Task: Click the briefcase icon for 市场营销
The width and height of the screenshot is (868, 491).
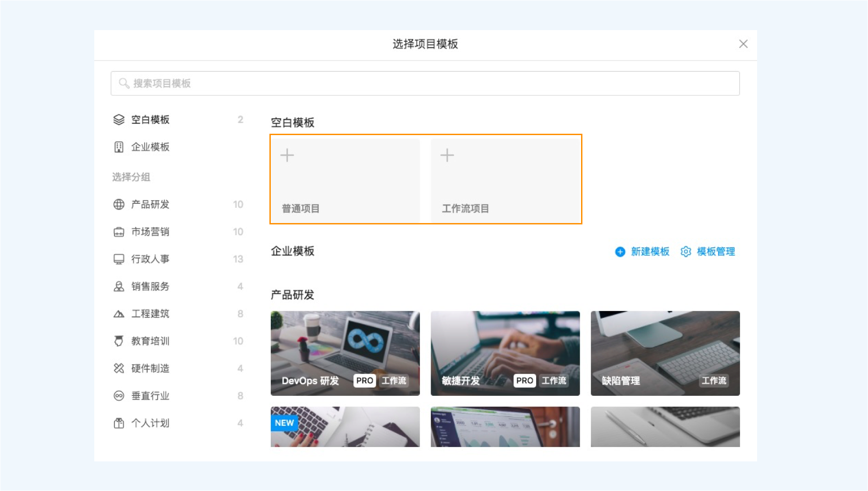Action: [119, 232]
